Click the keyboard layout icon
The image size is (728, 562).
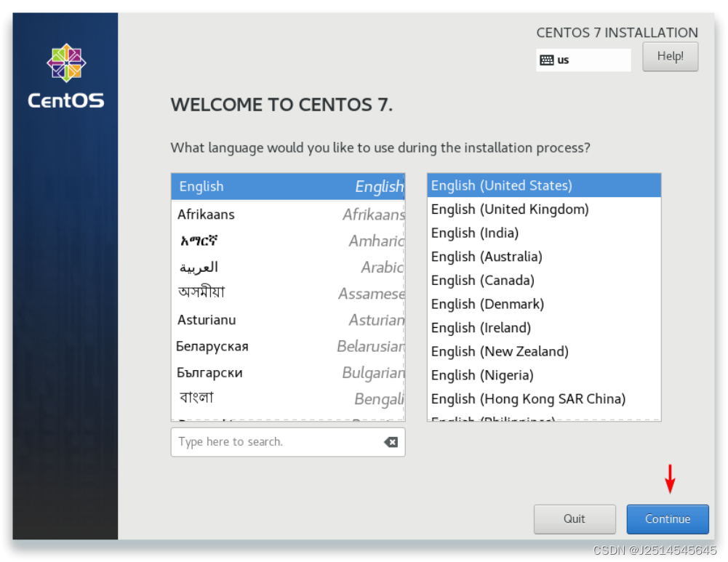[546, 60]
